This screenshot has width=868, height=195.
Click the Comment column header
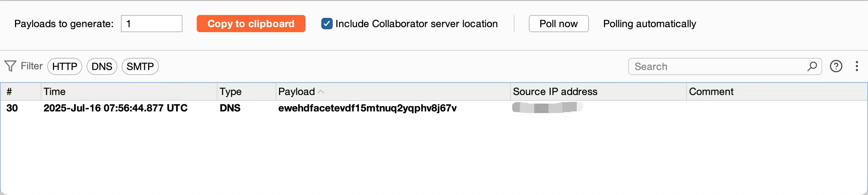(777, 92)
